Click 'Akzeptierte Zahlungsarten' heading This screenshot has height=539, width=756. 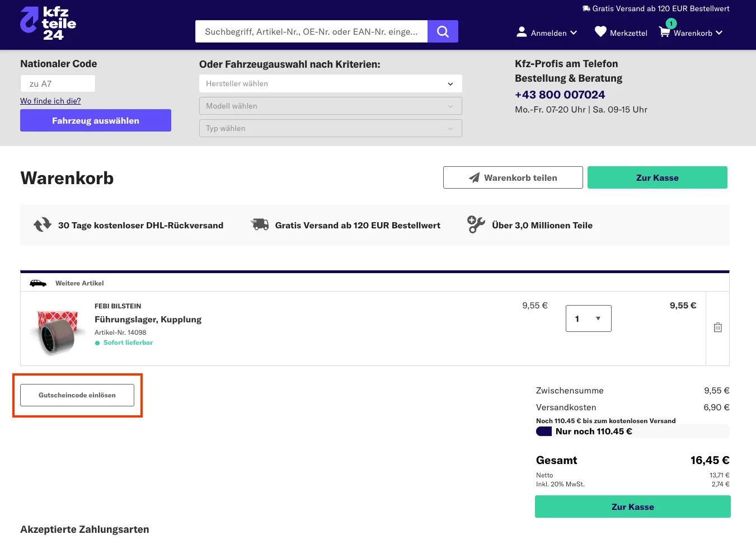84,529
